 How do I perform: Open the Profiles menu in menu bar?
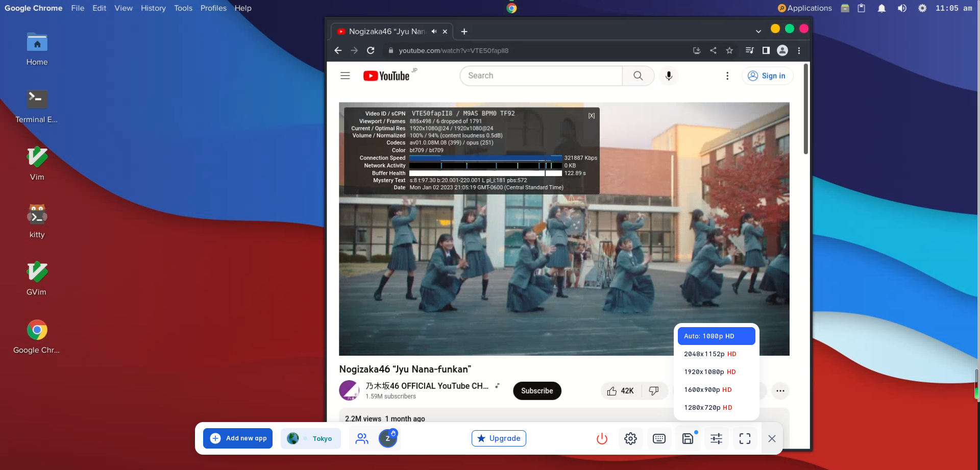pyautogui.click(x=213, y=8)
